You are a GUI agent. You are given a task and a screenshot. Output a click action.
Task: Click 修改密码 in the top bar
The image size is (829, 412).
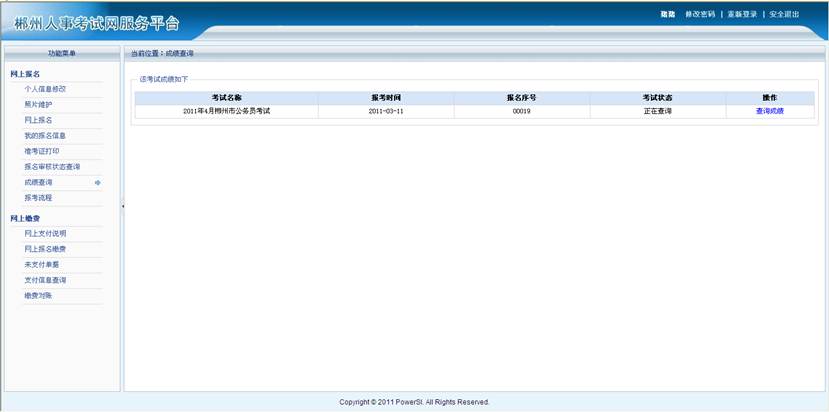tap(700, 14)
